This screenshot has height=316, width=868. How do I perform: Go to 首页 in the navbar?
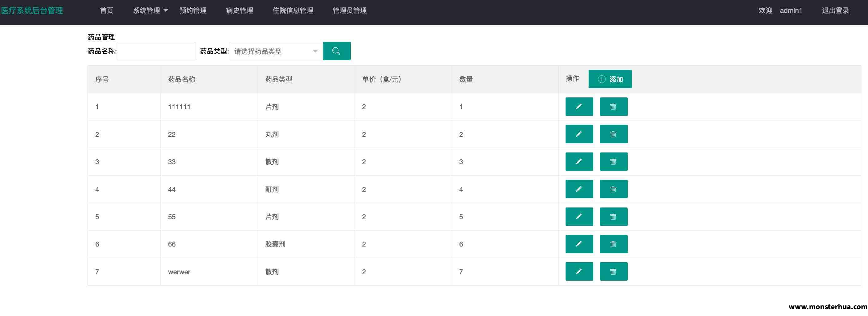pyautogui.click(x=106, y=11)
